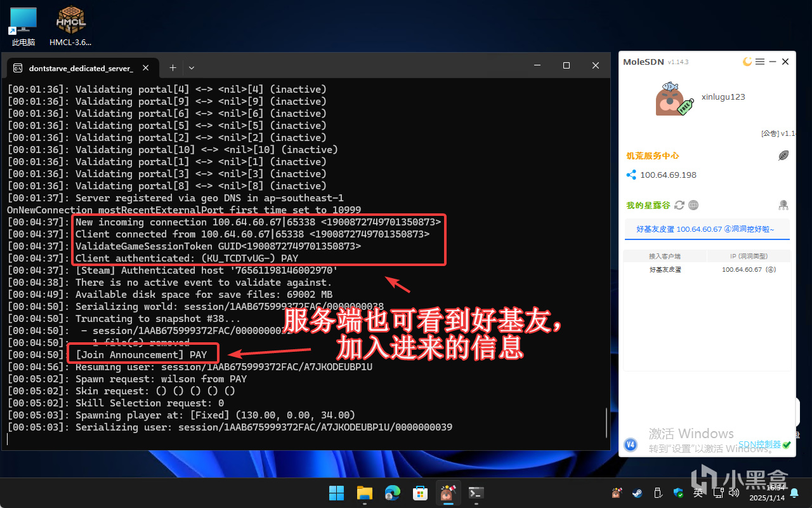Switch to MoleSDN via the highlighted taskbar icon
This screenshot has height=508, width=812.
(448, 493)
